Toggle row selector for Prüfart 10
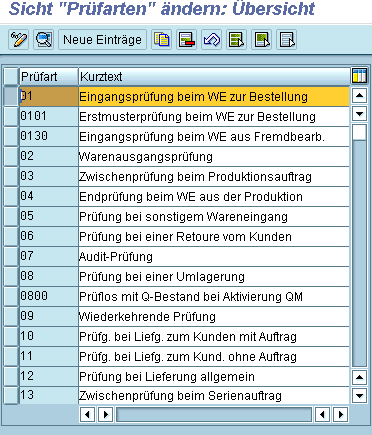The image size is (372, 435). [x=11, y=337]
